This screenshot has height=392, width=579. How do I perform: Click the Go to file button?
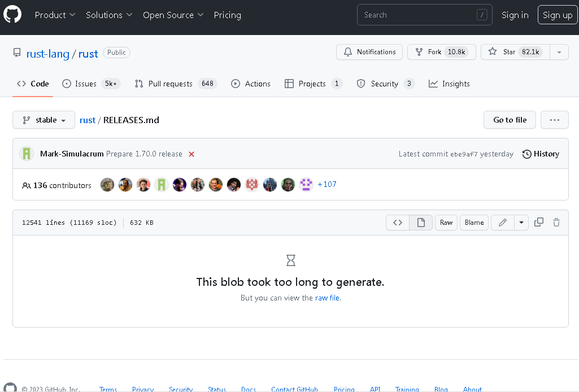click(x=510, y=120)
